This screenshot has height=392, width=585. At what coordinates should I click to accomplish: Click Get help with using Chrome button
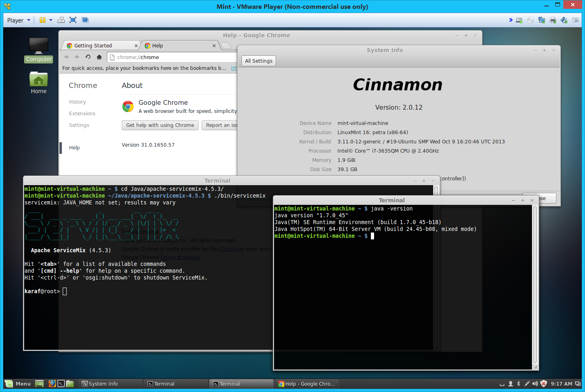160,125
